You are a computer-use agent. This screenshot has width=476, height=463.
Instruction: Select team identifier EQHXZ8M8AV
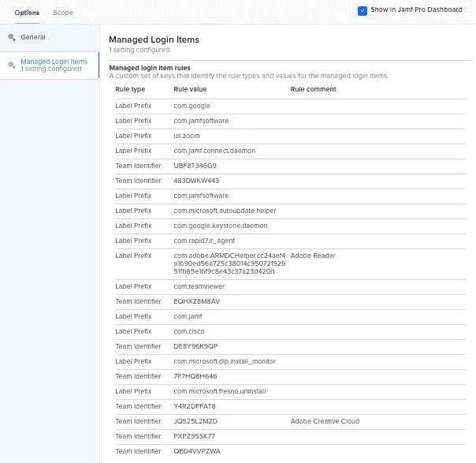click(197, 301)
